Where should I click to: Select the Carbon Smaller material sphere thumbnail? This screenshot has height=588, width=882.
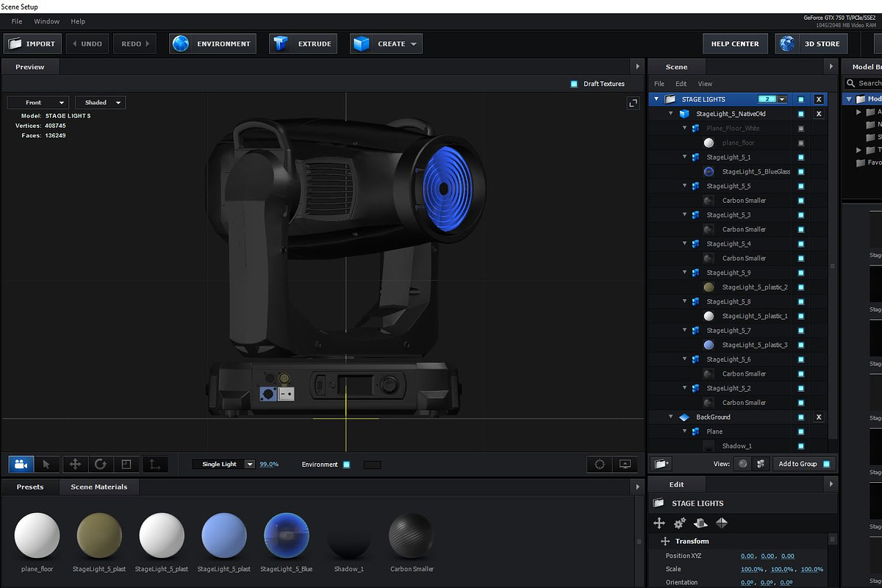(x=412, y=537)
